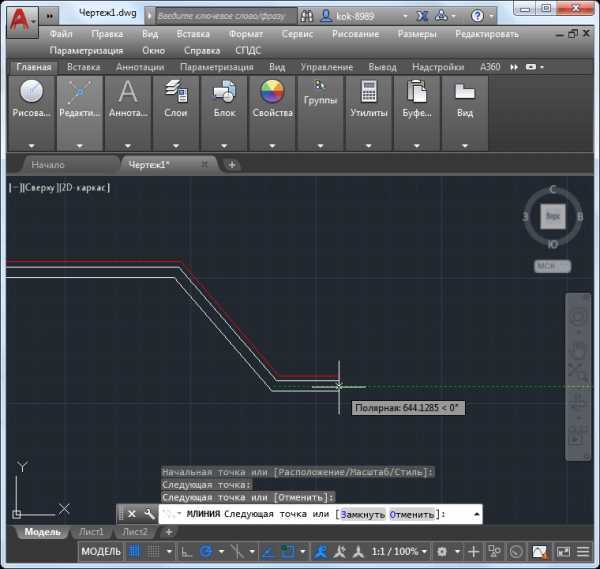
Task: Expand the МСК coordinate system dropdown
Action: 553,266
